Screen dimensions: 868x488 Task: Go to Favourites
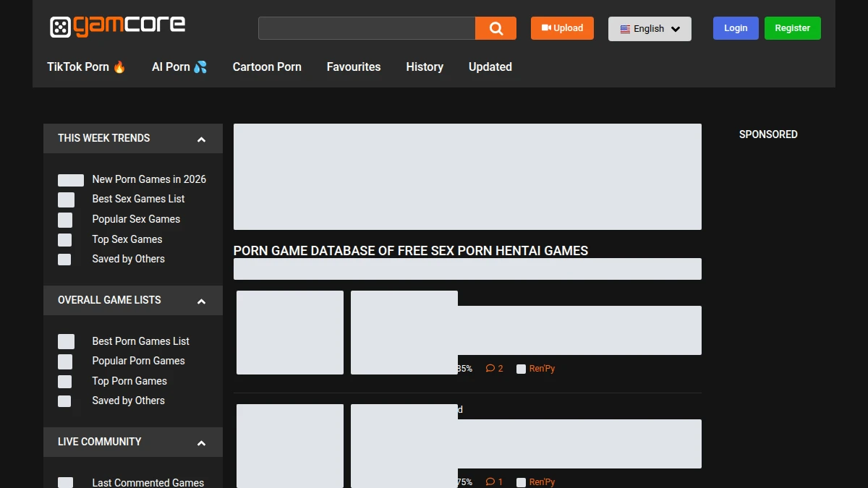[x=354, y=67]
